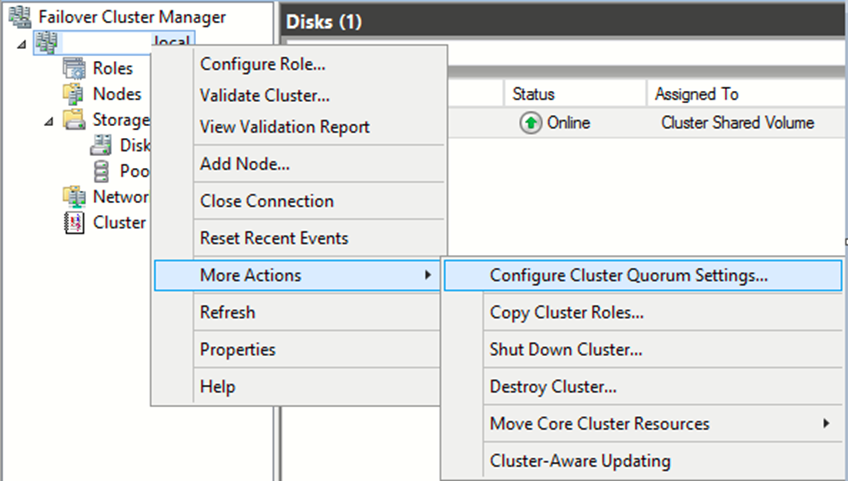
Task: Select the Disks tree item label
Action: 135,145
